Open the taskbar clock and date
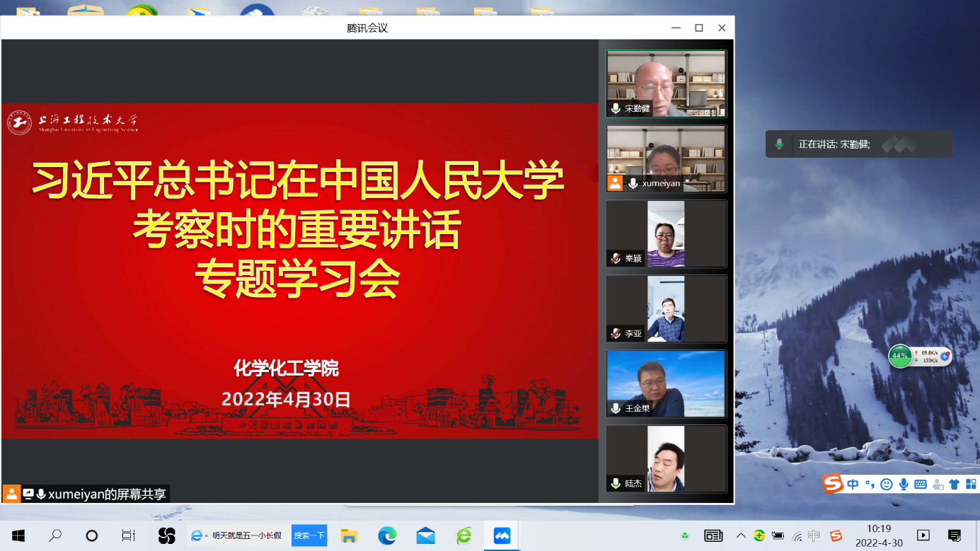Viewport: 980px width, 551px height. tap(879, 535)
